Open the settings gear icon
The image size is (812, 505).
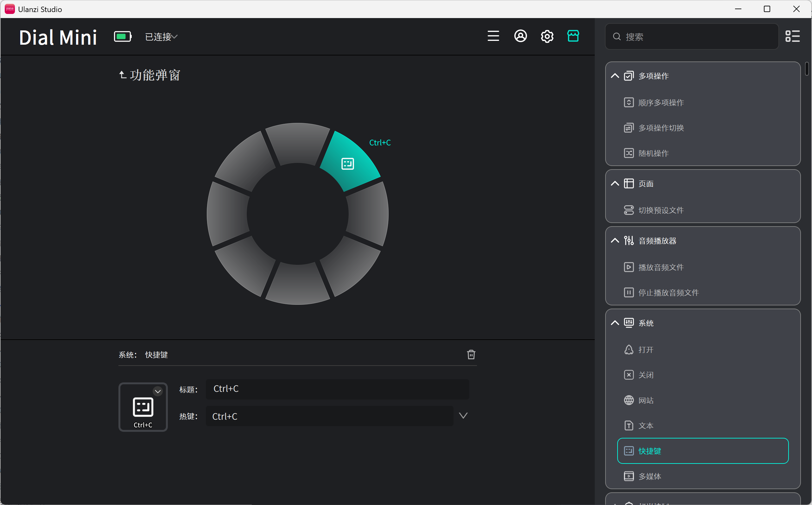click(x=547, y=36)
